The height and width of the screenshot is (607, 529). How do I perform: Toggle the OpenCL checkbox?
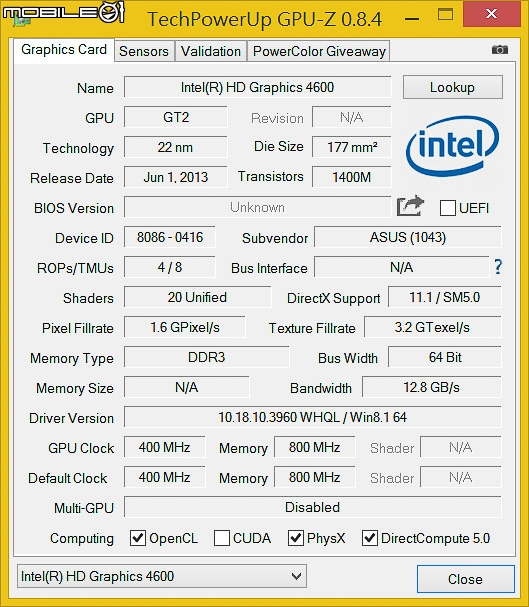(x=138, y=538)
